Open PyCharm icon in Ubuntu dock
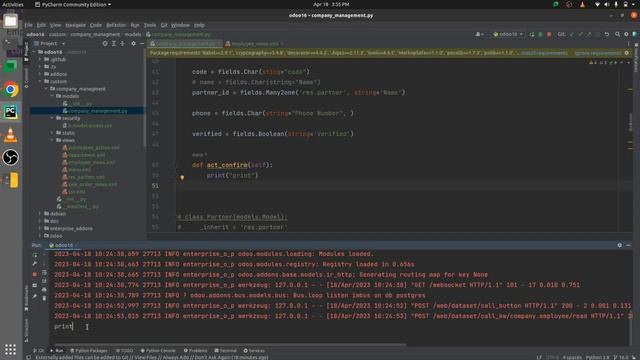 coord(11,112)
